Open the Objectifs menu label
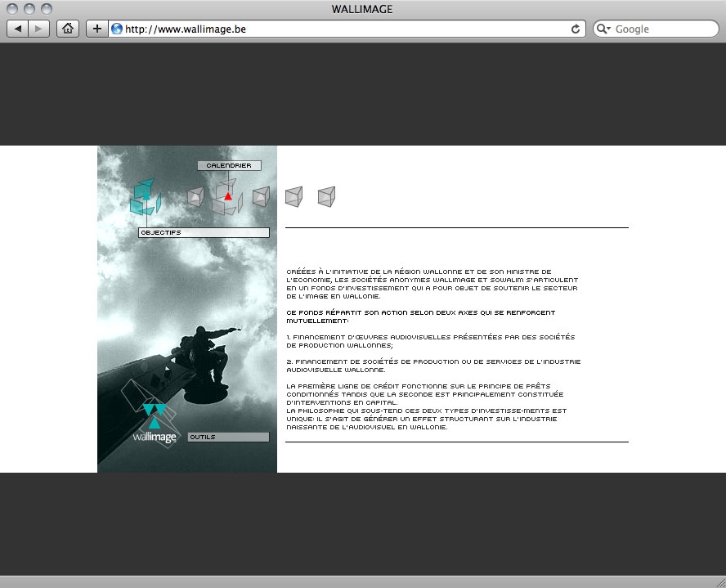Viewport: 726px width, 588px height. tap(204, 233)
